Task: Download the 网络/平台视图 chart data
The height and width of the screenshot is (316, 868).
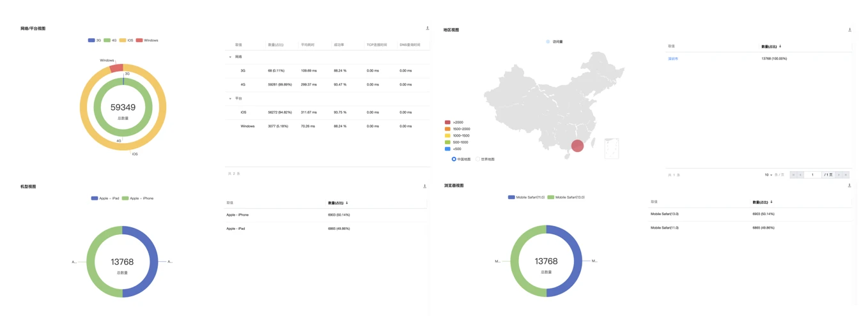Action: point(428,28)
